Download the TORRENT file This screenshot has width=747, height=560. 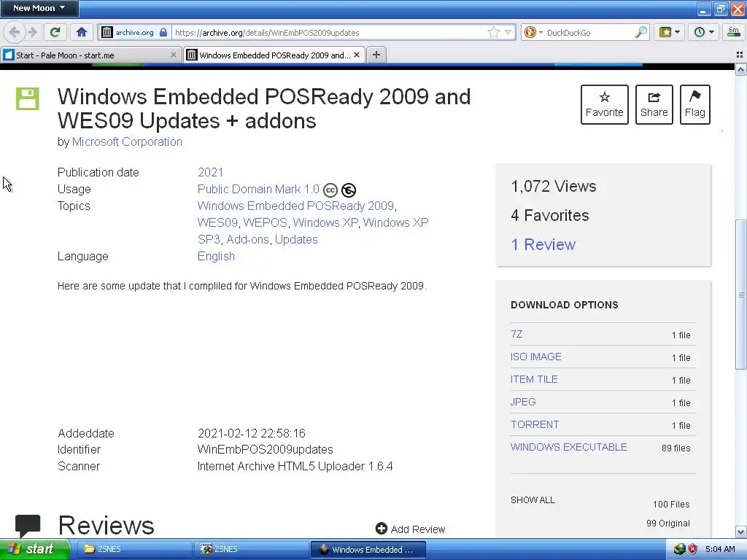pyautogui.click(x=535, y=424)
